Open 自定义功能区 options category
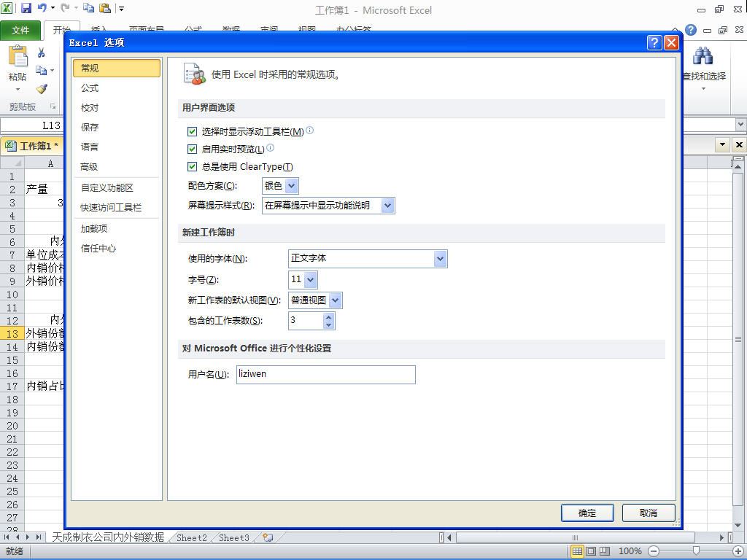This screenshot has height=560, width=747. pos(117,187)
